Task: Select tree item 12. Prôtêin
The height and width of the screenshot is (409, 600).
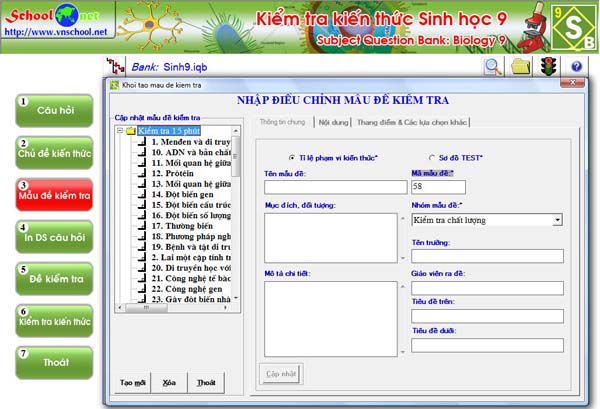Action: 173,173
